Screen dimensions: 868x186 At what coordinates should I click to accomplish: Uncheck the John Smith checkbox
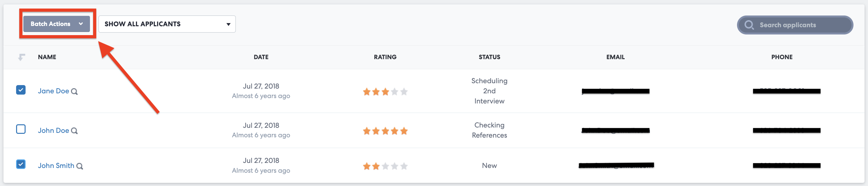(21, 164)
